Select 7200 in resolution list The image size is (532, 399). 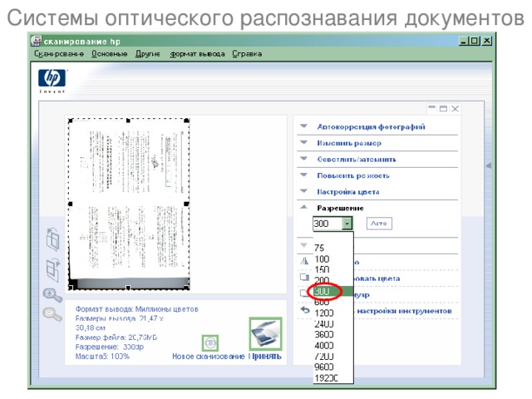tap(324, 357)
